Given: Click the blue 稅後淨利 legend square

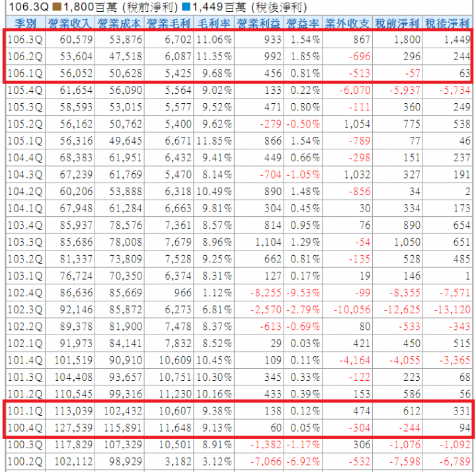Looking at the screenshot, I should [x=186, y=7].
